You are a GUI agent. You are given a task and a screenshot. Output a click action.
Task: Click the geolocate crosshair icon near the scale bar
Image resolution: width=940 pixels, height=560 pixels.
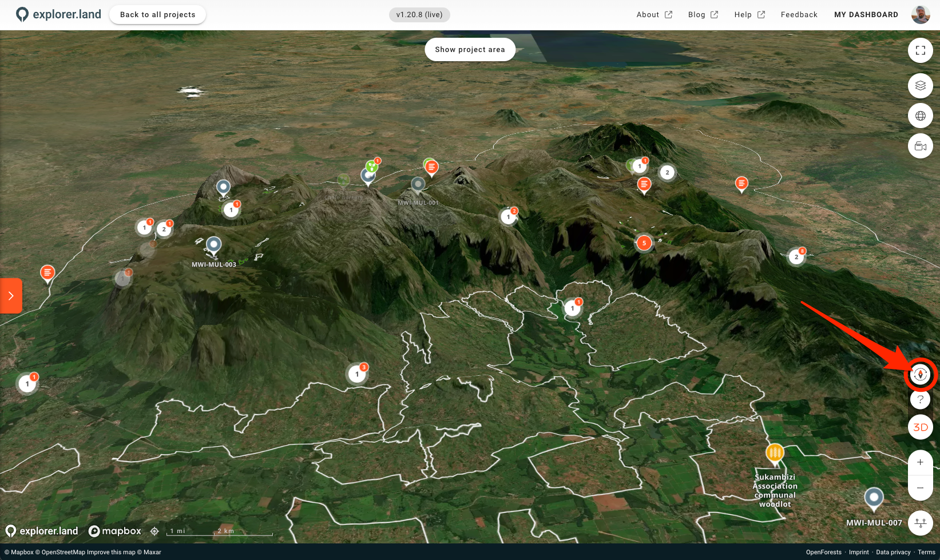pyautogui.click(x=154, y=531)
